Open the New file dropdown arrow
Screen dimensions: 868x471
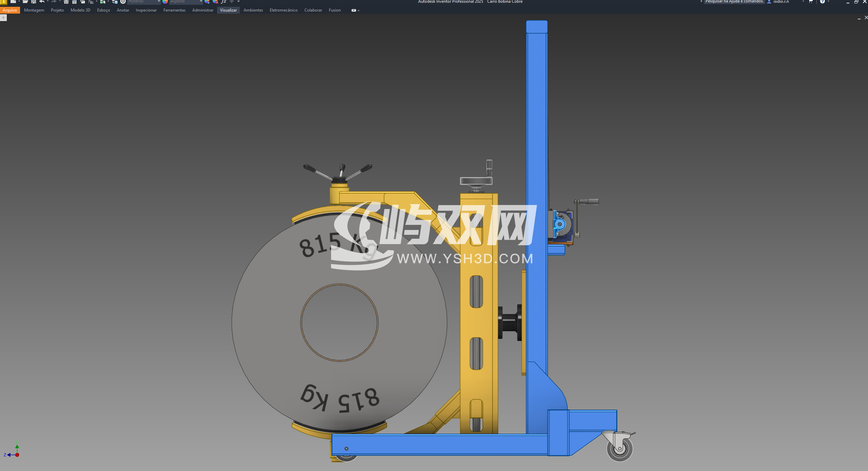click(19, 2)
